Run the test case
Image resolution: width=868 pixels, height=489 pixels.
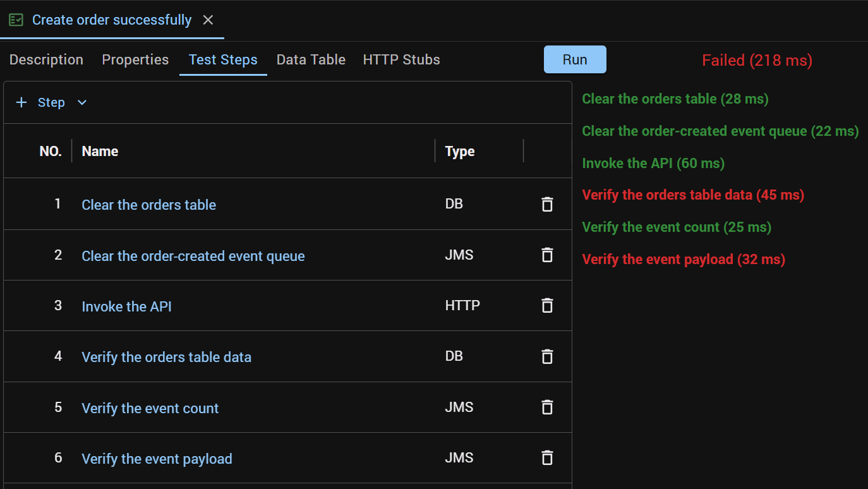575,59
